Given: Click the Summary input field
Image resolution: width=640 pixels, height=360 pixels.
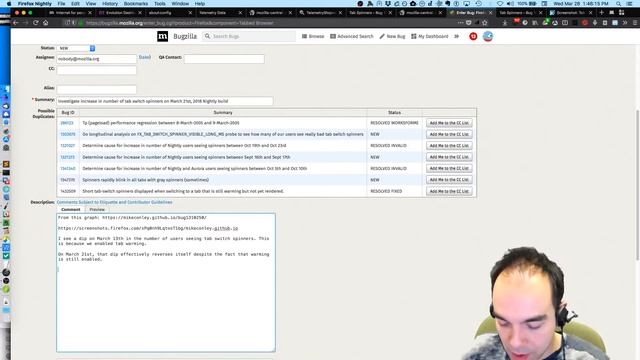Looking at the screenshot, I should [x=165, y=101].
